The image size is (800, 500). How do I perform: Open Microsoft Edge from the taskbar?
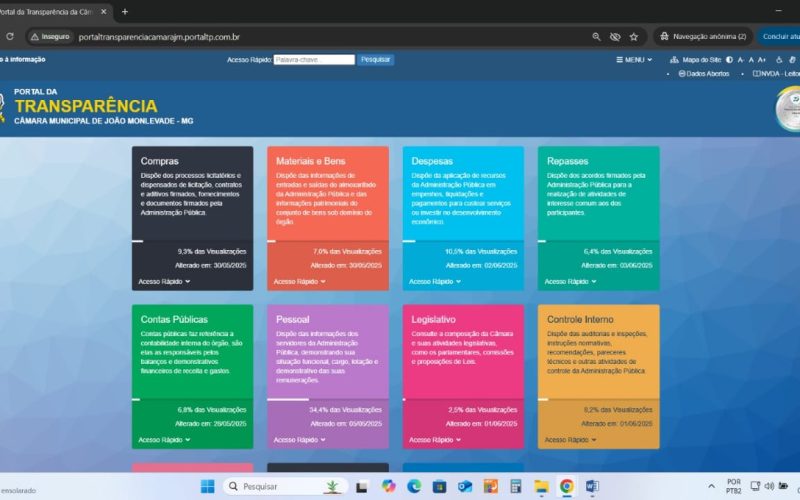414,486
